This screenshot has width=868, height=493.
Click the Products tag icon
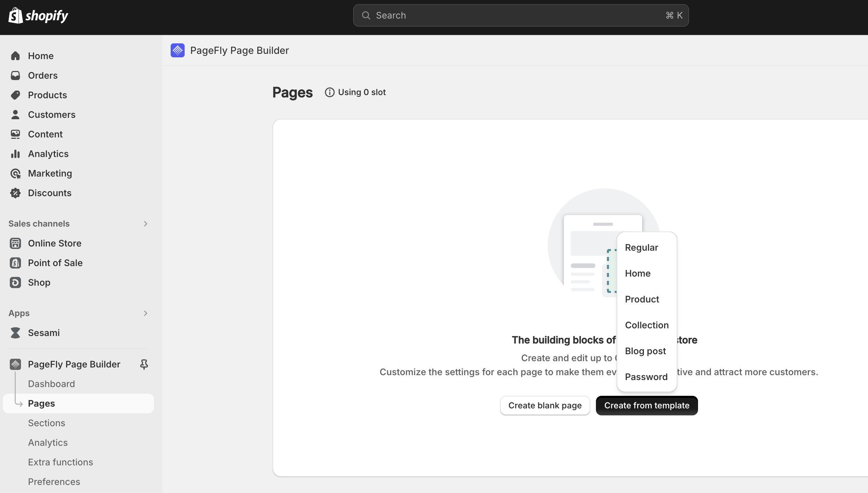coord(15,95)
